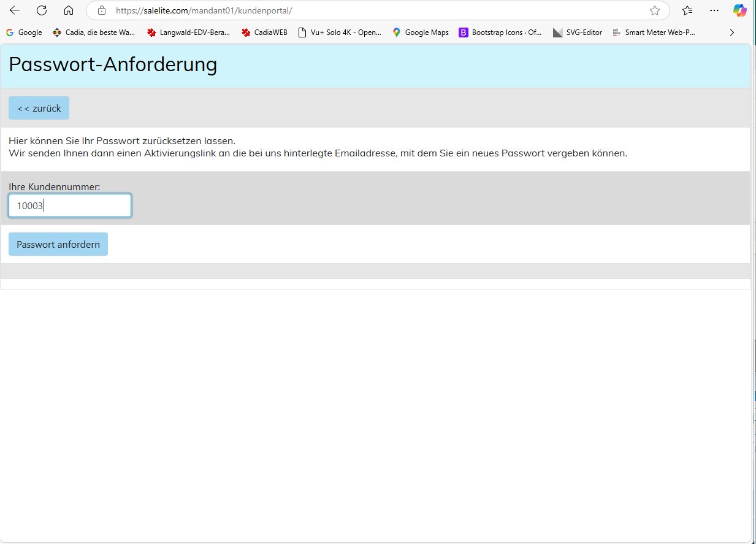
Task: Reload the page with refresh icon
Action: (x=42, y=10)
